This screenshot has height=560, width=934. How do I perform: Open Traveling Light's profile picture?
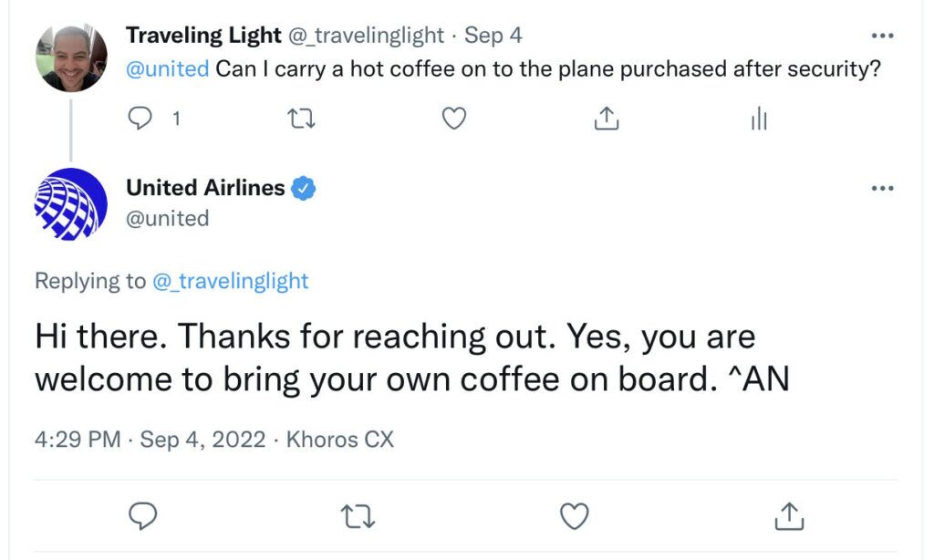click(x=71, y=57)
